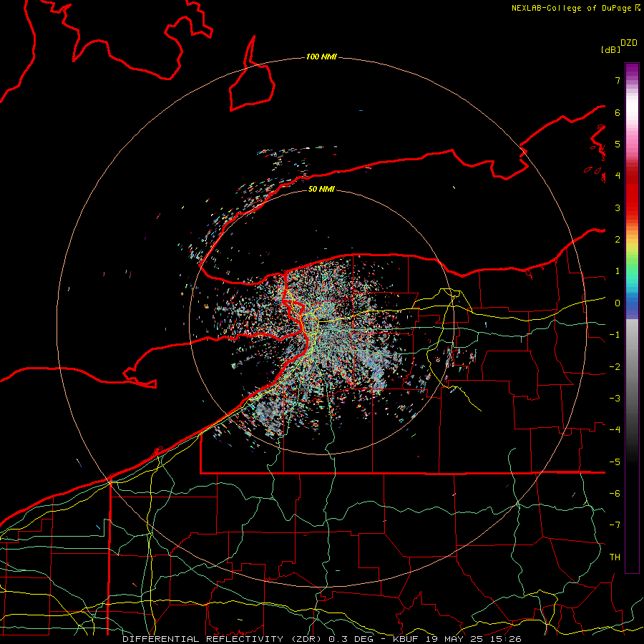Click the KBUF radar station identifier

[404, 639]
